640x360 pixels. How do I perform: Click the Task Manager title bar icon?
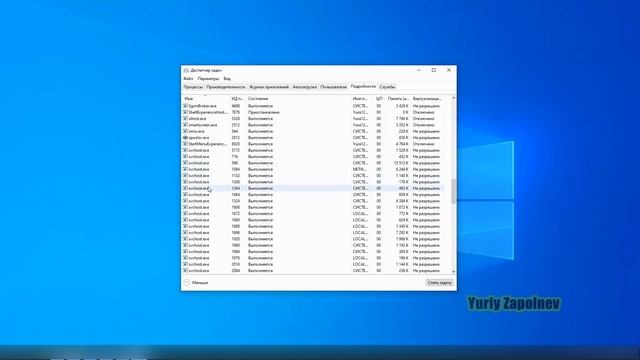click(186, 70)
